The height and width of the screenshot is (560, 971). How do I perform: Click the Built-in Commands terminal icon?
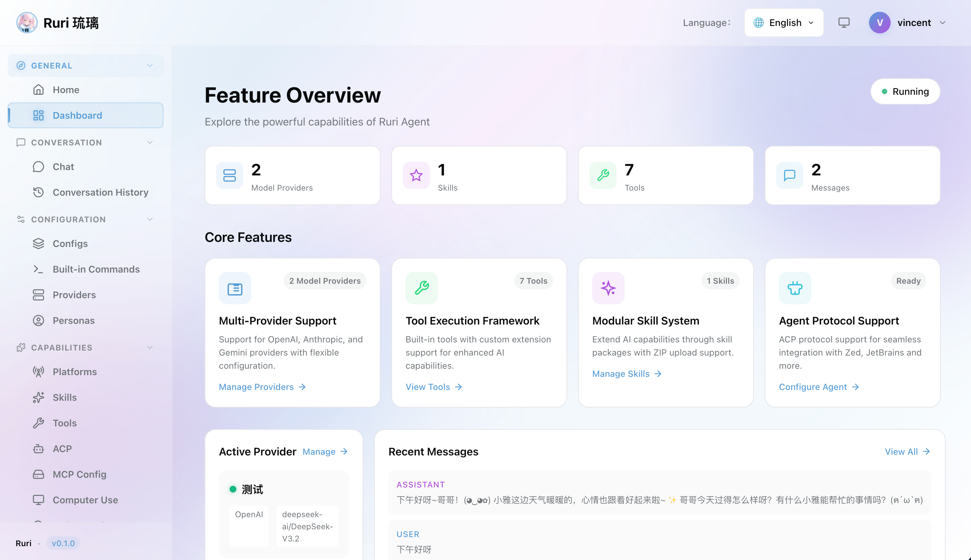[x=38, y=269]
